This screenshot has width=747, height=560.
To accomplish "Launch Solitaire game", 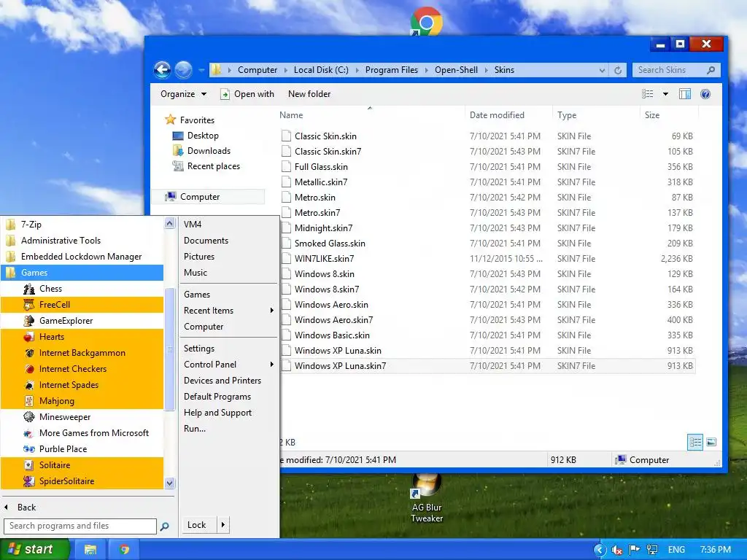I will click(x=82, y=464).
